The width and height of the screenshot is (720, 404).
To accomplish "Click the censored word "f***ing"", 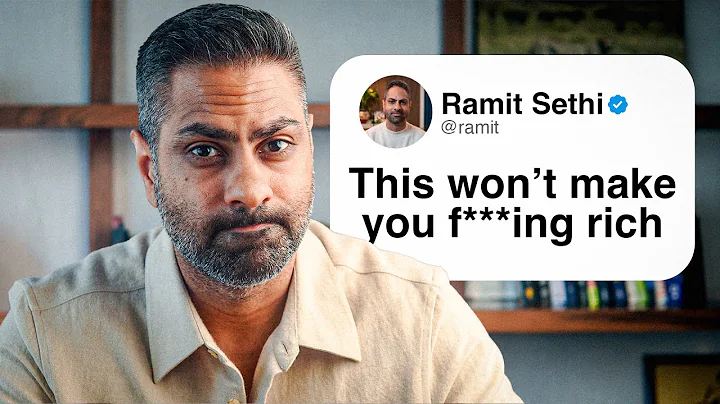I will coord(512,226).
